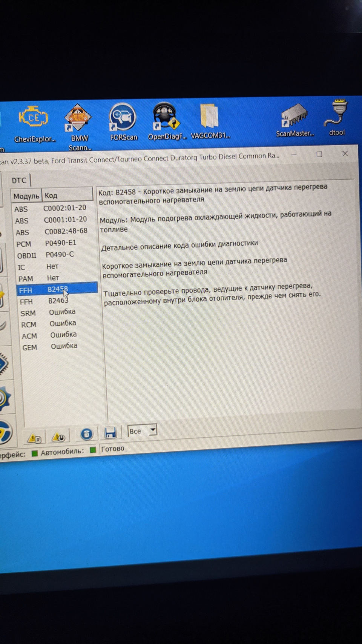Screen dimensions: 362x644
Task: Launch the ScanMaster desktop shortcut
Action: click(295, 120)
